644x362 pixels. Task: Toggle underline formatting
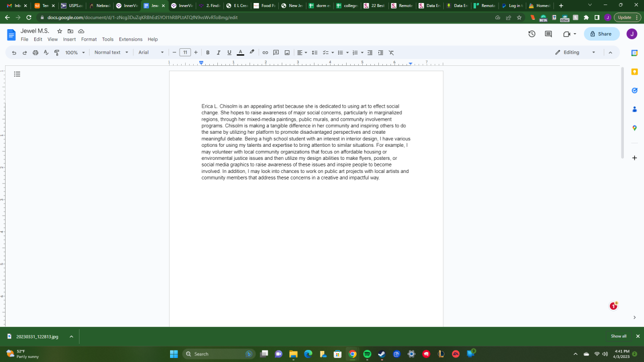coord(229,52)
